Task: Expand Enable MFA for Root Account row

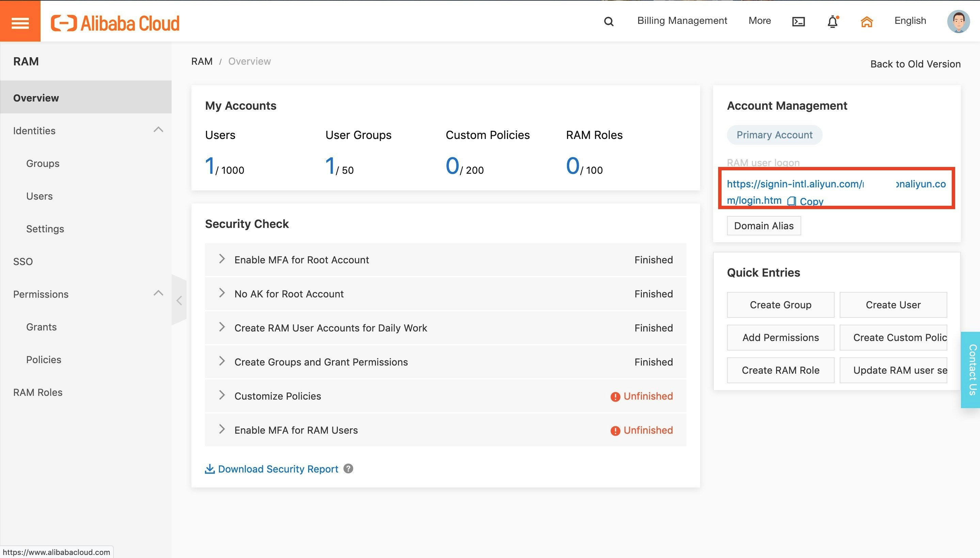Action: [222, 259]
